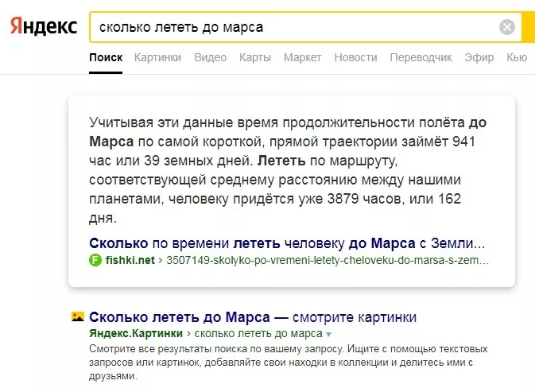Screen dimensions: 535x392
Task: Click 'сколько лететь до марса' breadcrumb link
Action: (258, 333)
